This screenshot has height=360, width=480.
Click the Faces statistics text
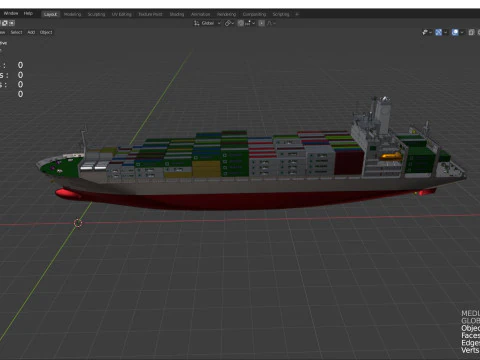[470, 335]
